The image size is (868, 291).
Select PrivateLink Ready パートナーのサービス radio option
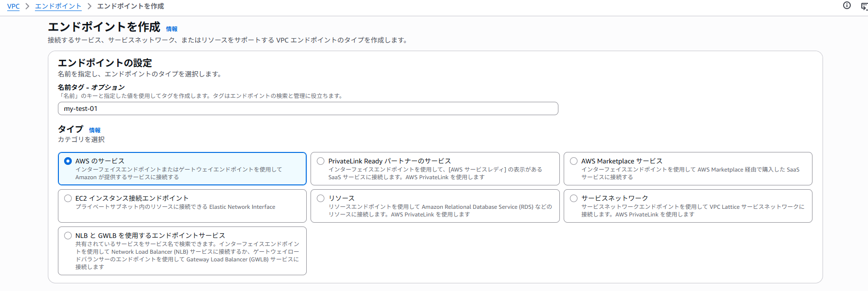coord(321,161)
